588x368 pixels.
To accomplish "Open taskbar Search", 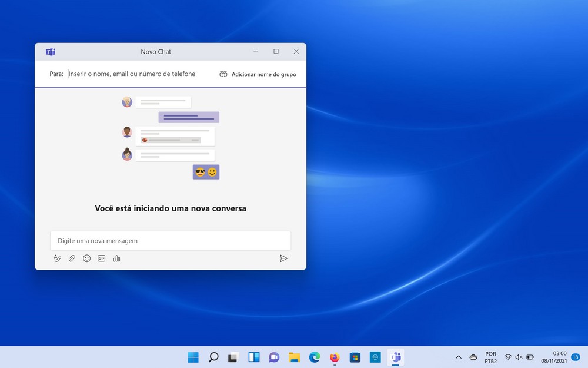I will [x=213, y=357].
